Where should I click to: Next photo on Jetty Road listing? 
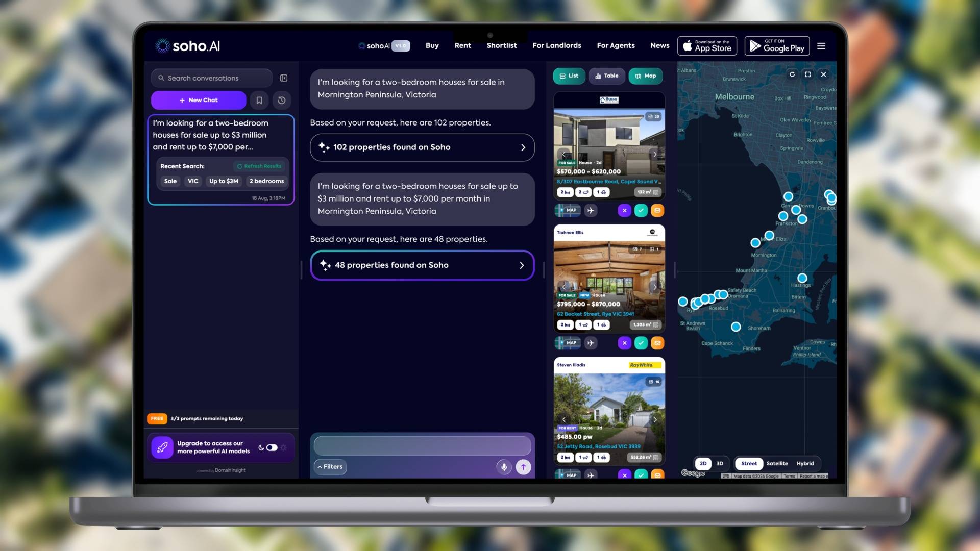coord(655,420)
